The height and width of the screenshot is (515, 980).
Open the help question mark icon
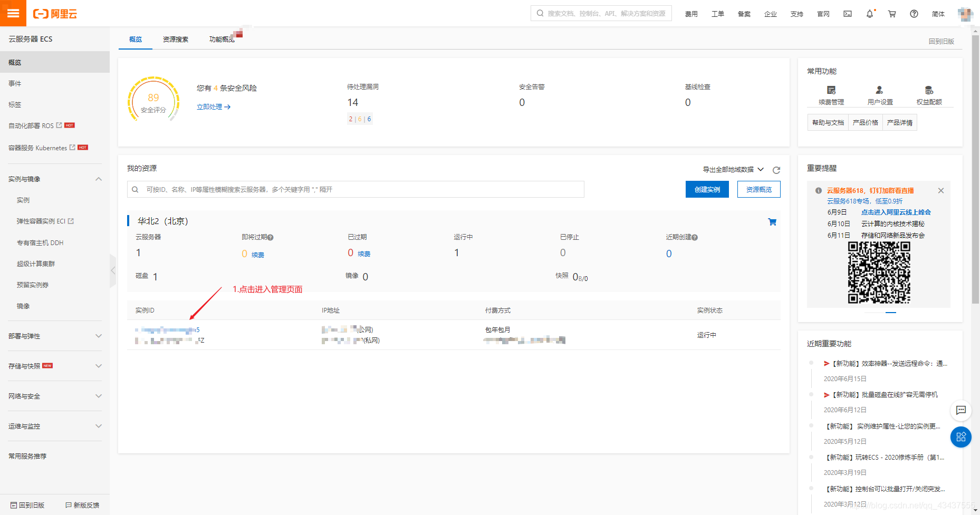click(x=914, y=14)
